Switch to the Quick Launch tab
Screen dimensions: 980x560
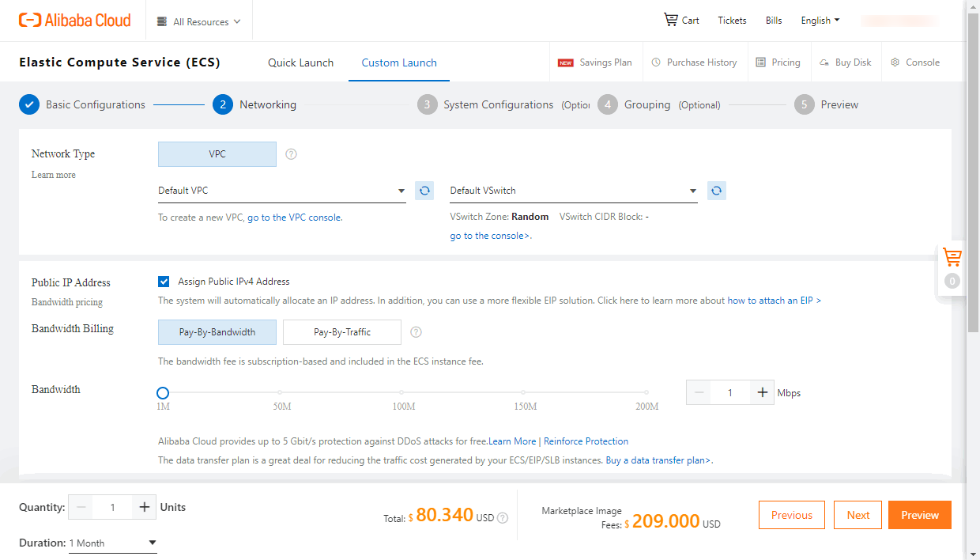[x=300, y=62]
